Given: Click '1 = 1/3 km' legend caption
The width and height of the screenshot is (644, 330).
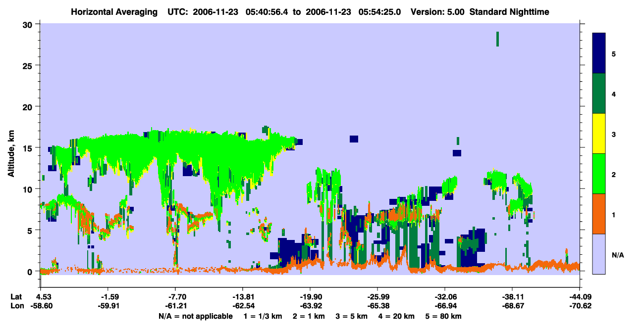Looking at the screenshot, I should pyautogui.click(x=263, y=316).
